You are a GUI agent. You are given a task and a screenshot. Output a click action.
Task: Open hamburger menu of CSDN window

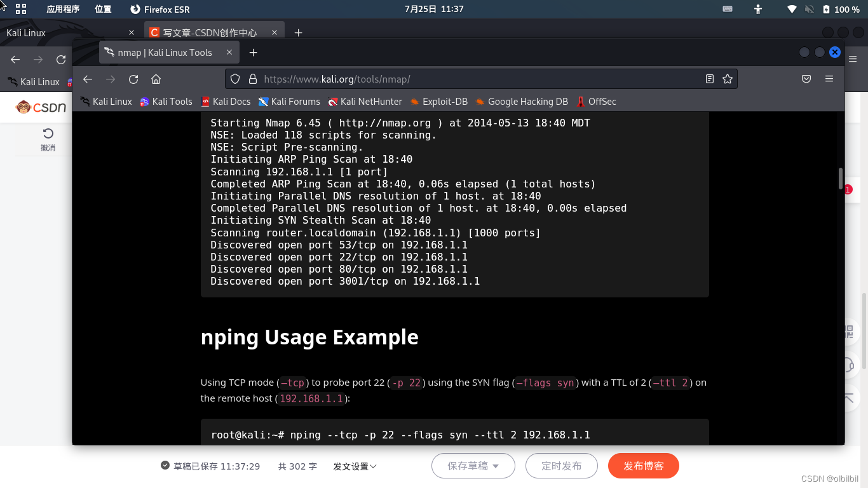[853, 59]
